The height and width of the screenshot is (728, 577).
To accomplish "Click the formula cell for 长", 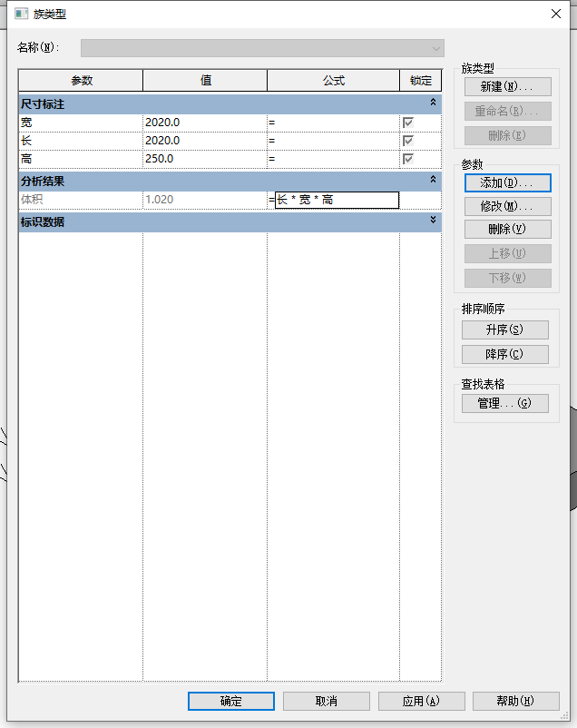I will (333, 141).
